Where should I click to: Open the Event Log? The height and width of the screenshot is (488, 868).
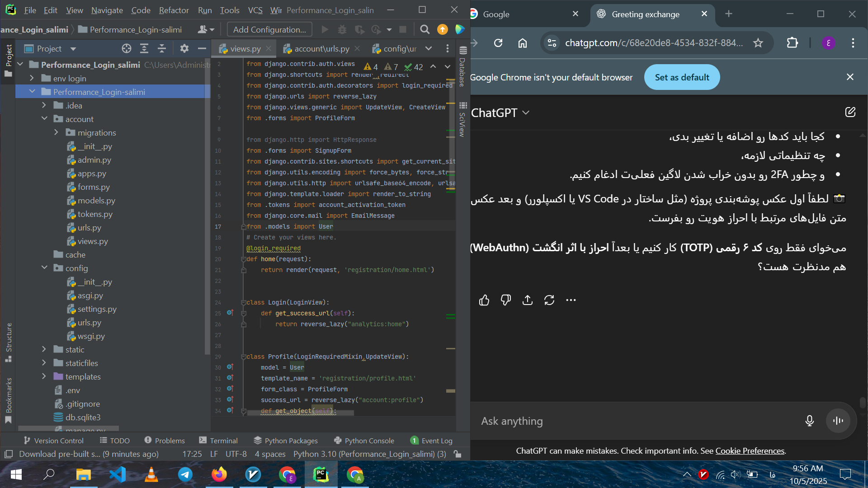tap(431, 441)
